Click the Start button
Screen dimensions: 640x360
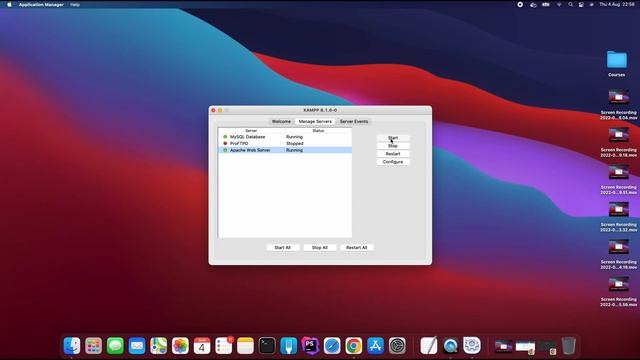(x=393, y=138)
